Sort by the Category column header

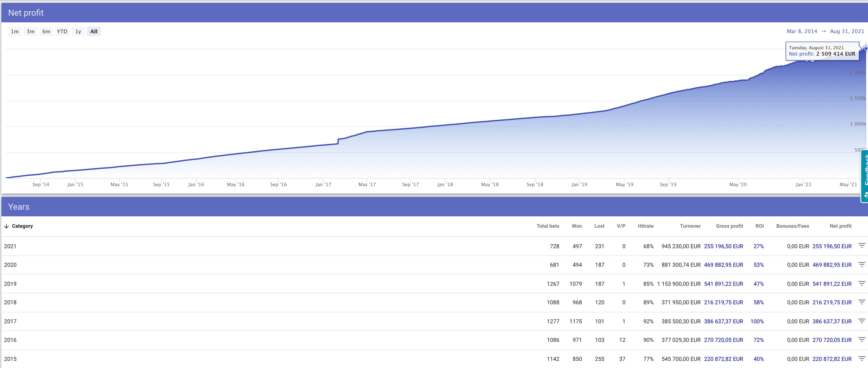22,226
